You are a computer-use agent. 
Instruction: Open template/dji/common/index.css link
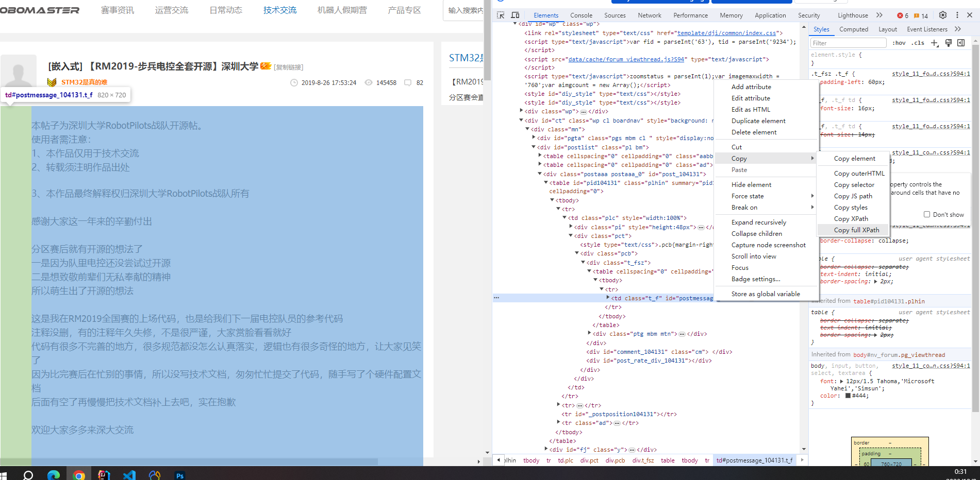(x=726, y=33)
